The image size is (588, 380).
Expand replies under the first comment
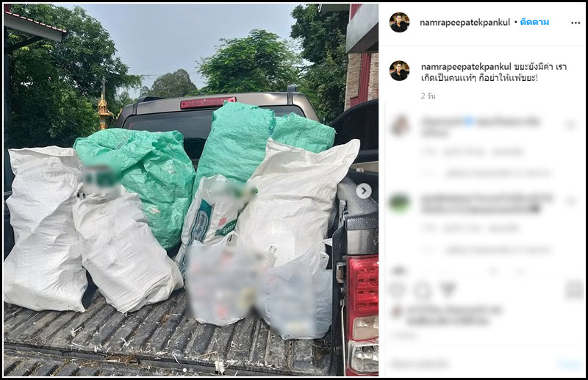click(x=498, y=173)
